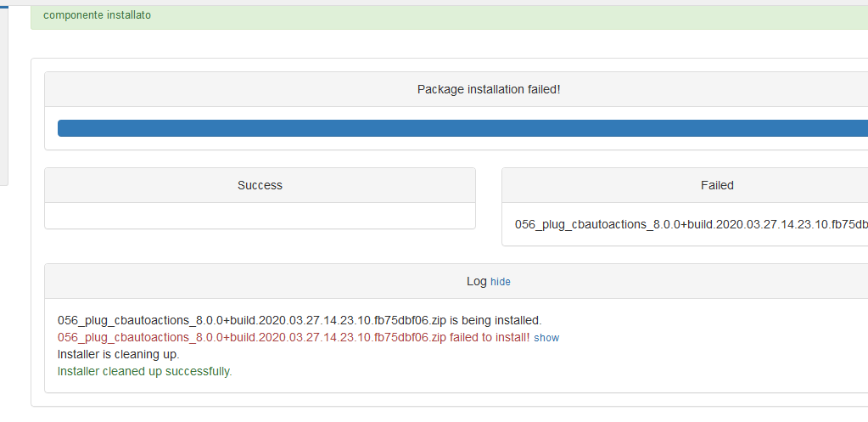This screenshot has width=868, height=422.
Task: Click the gray top bar above the alert
Action: pyautogui.click(x=434, y=3)
